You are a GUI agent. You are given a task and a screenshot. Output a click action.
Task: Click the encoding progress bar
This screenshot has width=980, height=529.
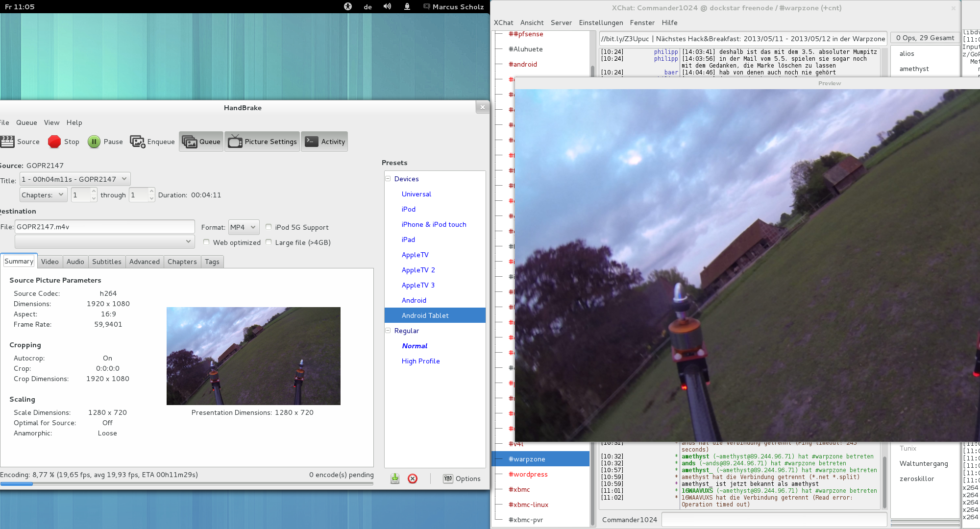[186, 484]
